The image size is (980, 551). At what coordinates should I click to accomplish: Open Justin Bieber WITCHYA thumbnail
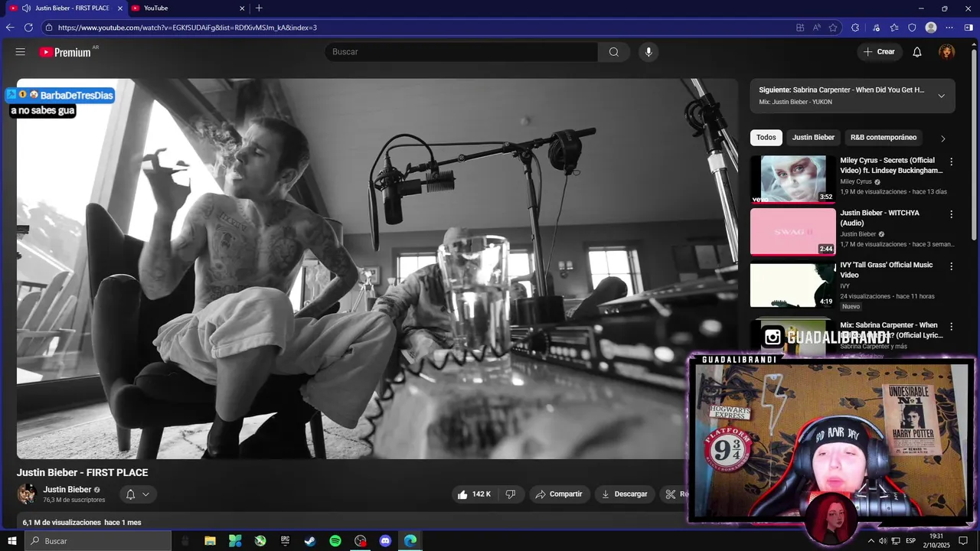coord(792,231)
